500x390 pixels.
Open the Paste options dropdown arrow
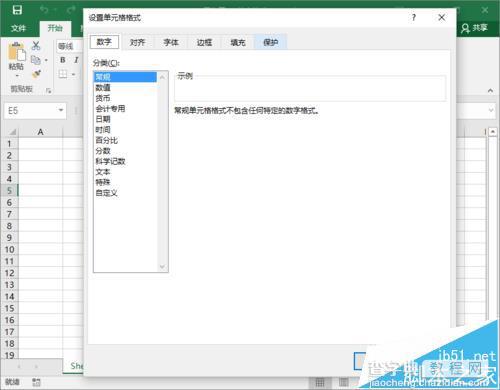click(x=17, y=76)
